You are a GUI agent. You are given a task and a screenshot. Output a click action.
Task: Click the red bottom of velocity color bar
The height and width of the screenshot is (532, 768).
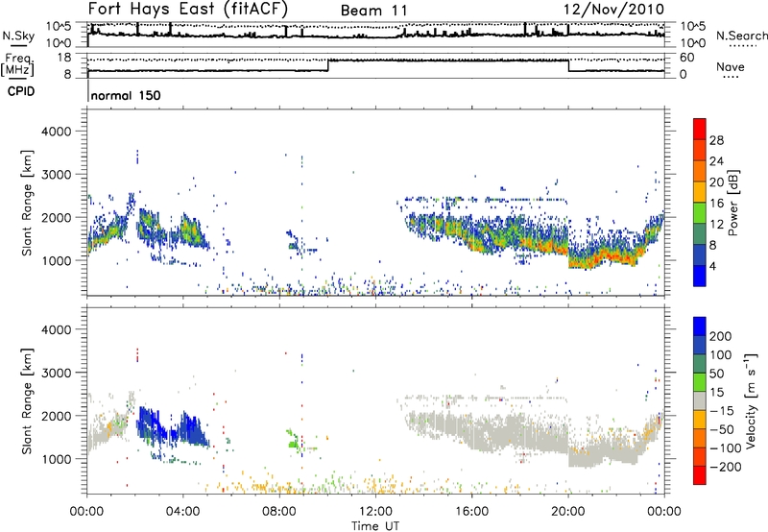pyautogui.click(x=700, y=475)
